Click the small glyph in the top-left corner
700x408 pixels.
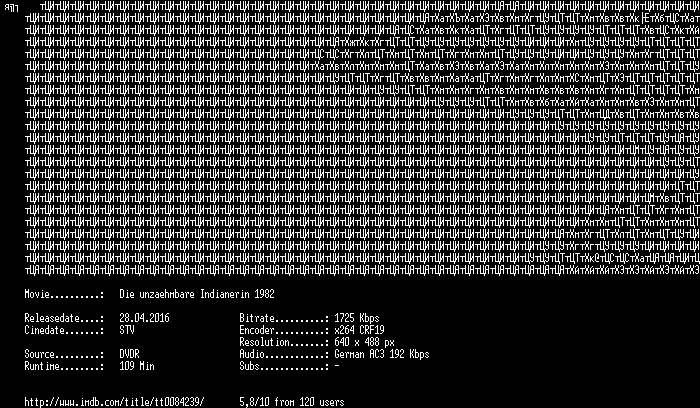click(x=11, y=8)
